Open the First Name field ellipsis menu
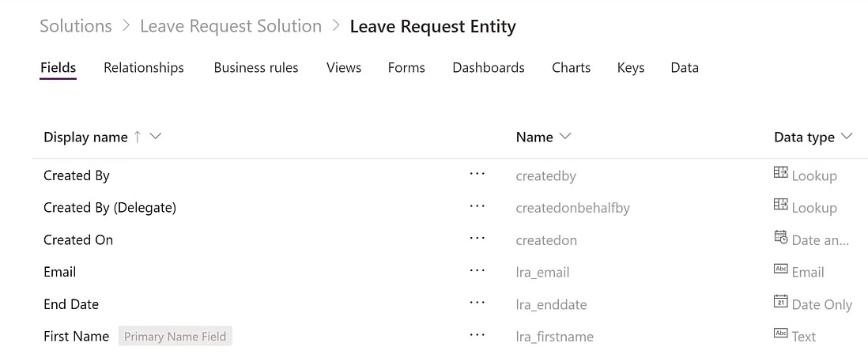The width and height of the screenshot is (868, 358). coord(477,335)
